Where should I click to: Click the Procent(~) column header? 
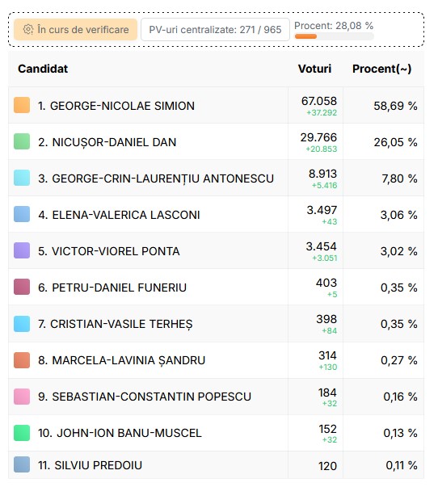coord(381,69)
